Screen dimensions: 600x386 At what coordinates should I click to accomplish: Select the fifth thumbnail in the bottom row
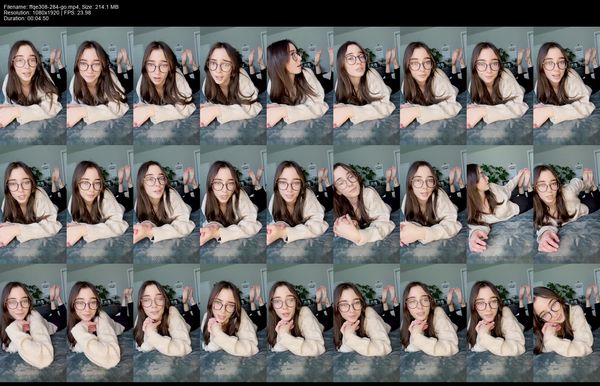click(x=300, y=323)
